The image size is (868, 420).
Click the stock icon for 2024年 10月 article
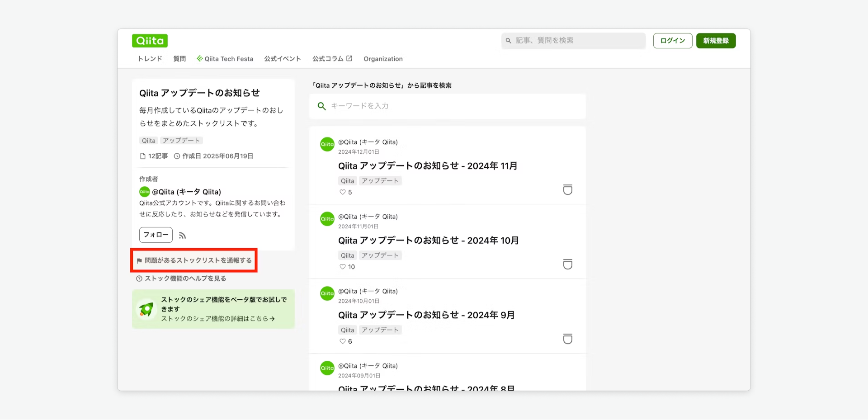[x=568, y=264]
